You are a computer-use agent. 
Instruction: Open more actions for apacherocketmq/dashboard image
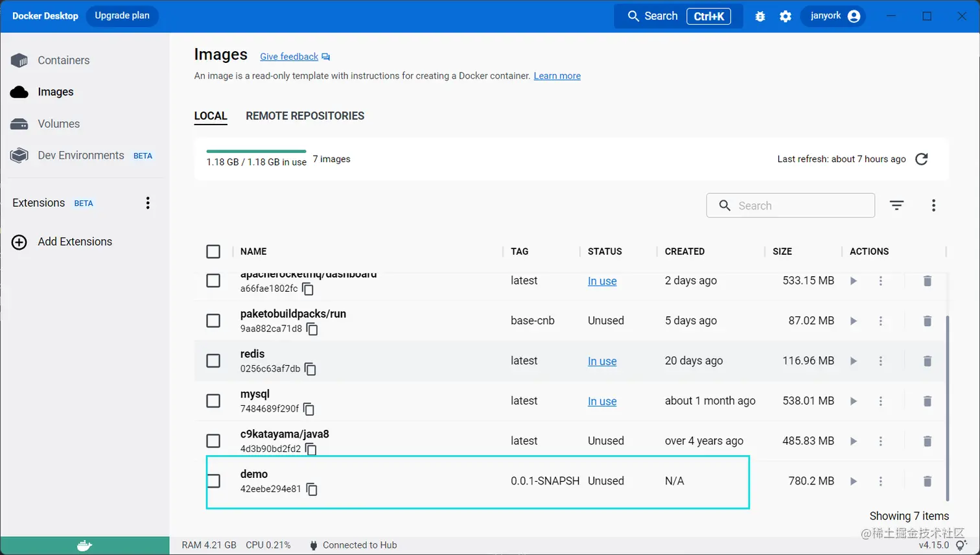click(881, 281)
